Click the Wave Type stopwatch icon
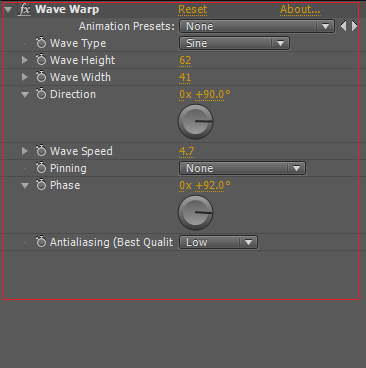The width and height of the screenshot is (366, 368). coord(41,43)
